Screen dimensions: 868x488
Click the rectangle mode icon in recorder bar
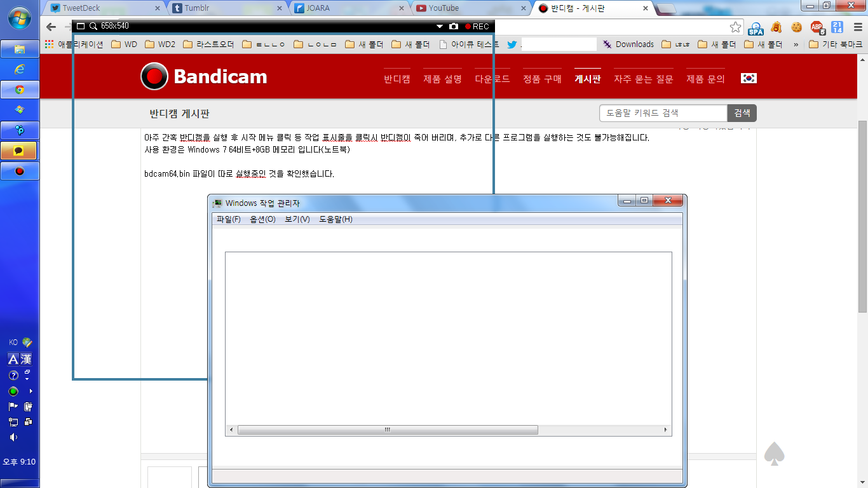click(81, 26)
